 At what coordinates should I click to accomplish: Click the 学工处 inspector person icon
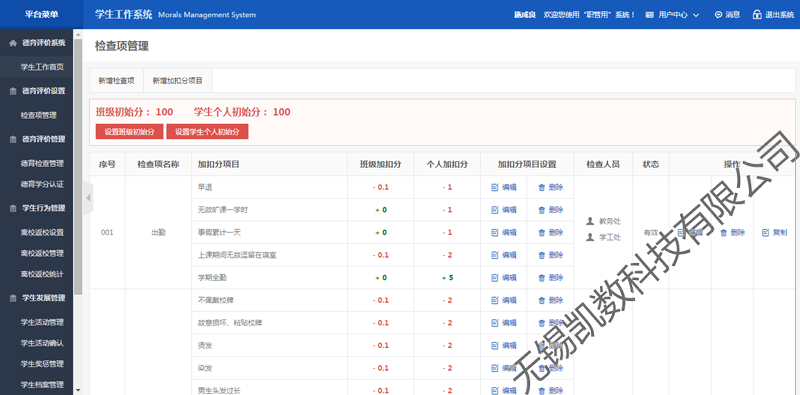(x=590, y=237)
